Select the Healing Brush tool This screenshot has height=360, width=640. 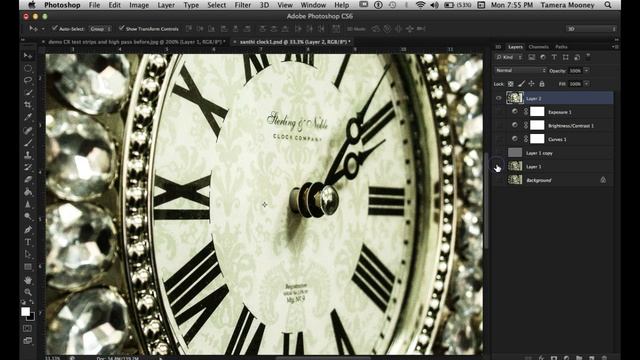pos(28,131)
